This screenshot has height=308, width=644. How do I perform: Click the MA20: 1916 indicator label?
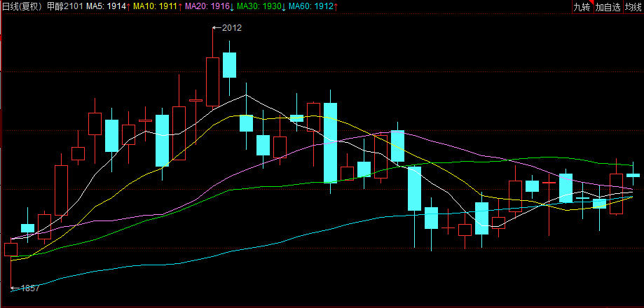(210, 6)
